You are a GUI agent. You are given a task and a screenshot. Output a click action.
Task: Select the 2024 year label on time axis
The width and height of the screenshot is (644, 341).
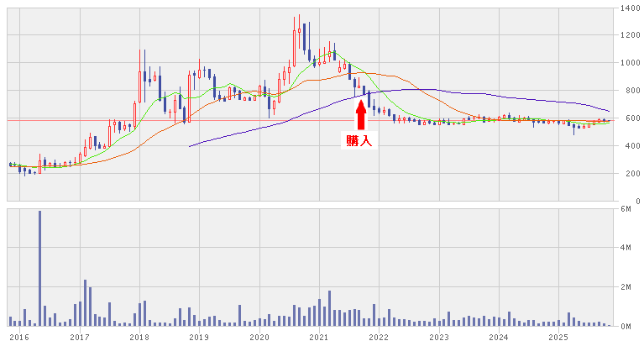[x=499, y=336]
